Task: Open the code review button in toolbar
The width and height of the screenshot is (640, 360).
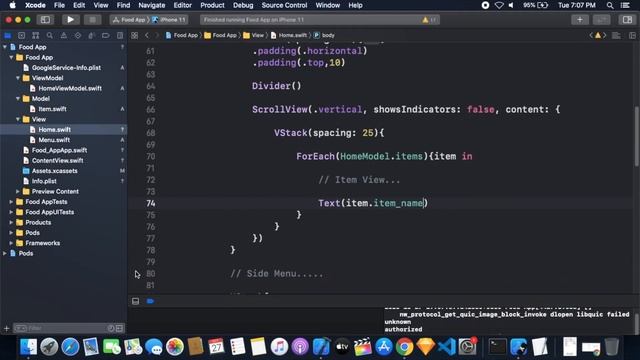Action: tap(601, 20)
